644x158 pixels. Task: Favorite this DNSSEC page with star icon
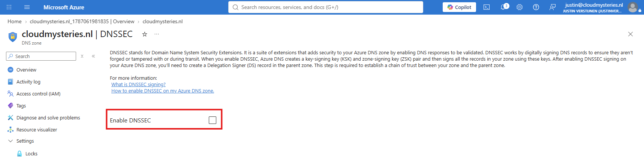coord(145,34)
